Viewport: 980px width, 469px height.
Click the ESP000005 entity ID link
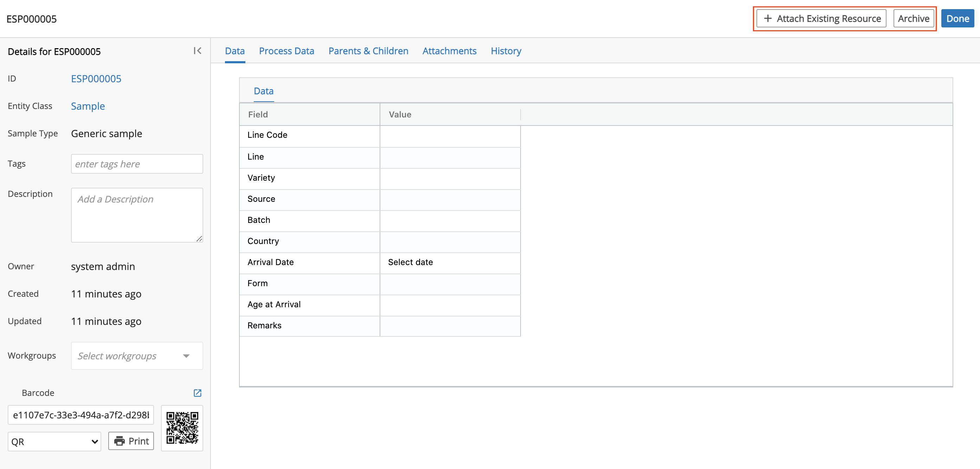pos(96,78)
